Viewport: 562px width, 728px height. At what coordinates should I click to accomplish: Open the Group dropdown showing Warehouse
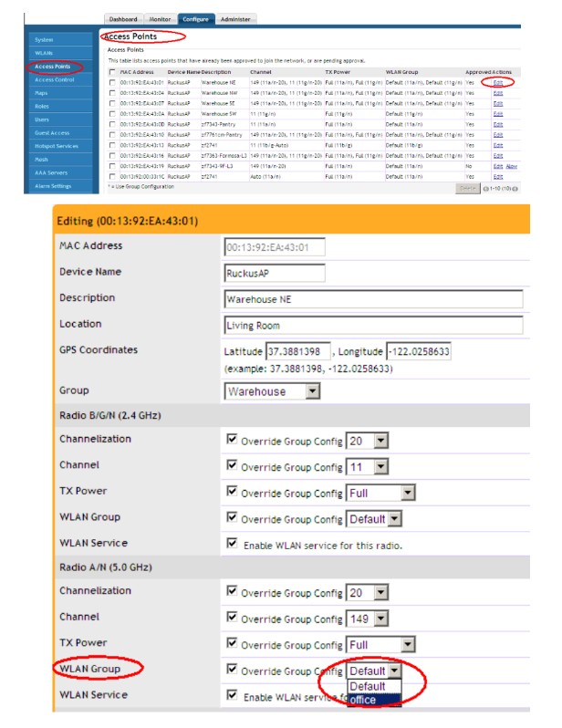(x=272, y=391)
